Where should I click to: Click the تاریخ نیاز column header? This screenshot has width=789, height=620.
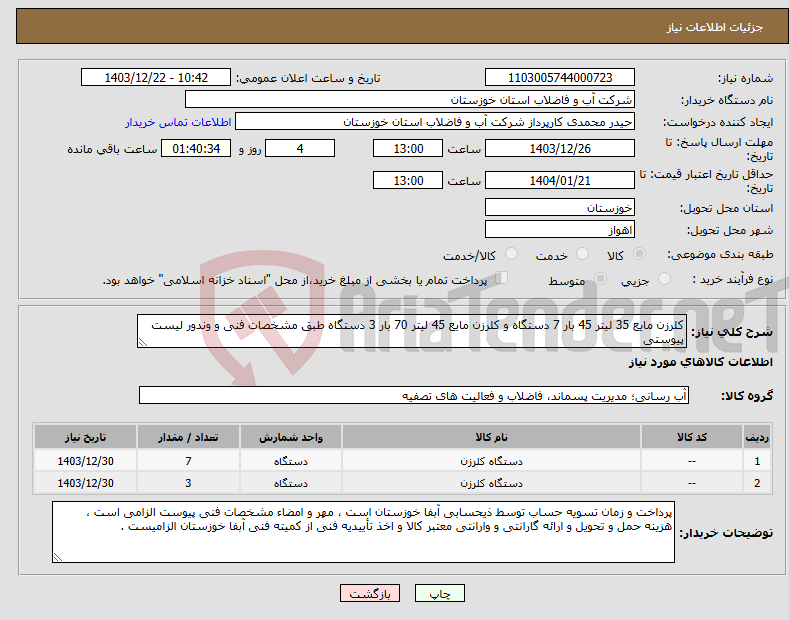pos(86,437)
